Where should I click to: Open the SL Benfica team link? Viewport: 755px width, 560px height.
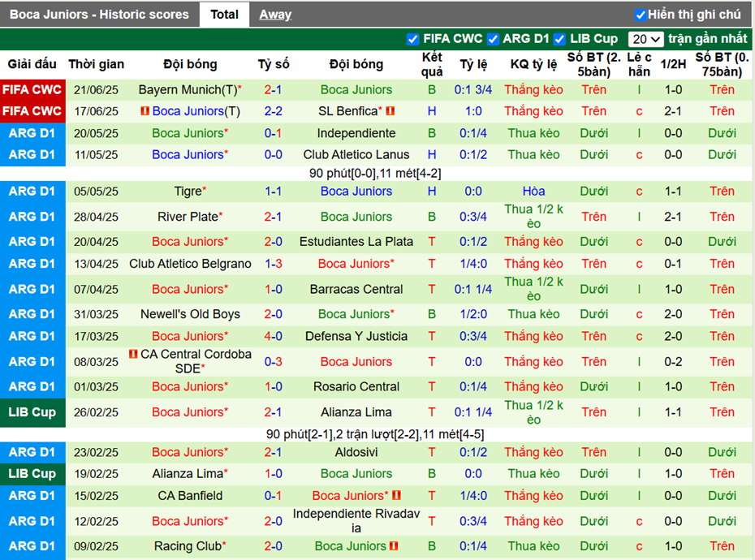click(x=348, y=111)
